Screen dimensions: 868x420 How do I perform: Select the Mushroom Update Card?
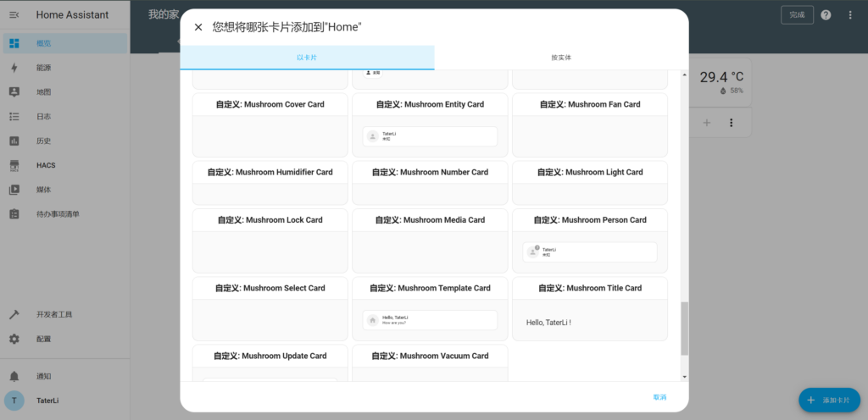(x=270, y=363)
